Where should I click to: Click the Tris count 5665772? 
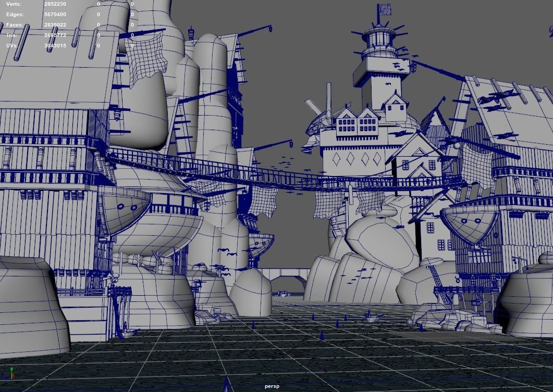[55, 35]
